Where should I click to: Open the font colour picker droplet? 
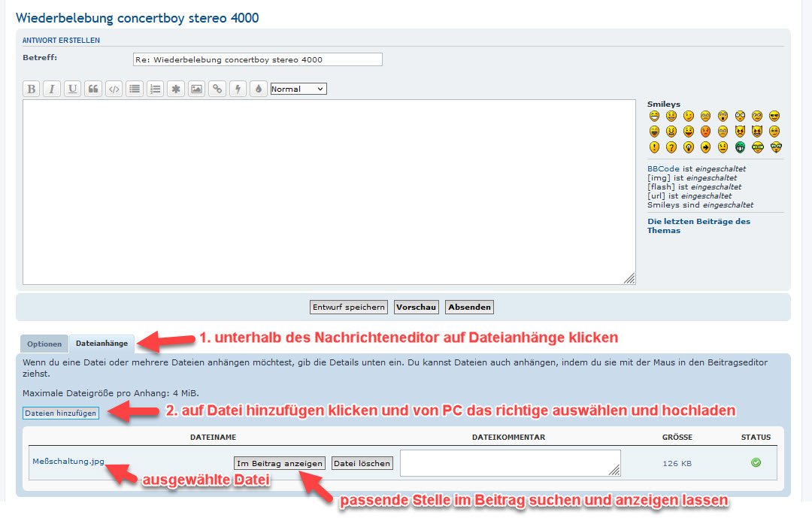click(258, 89)
